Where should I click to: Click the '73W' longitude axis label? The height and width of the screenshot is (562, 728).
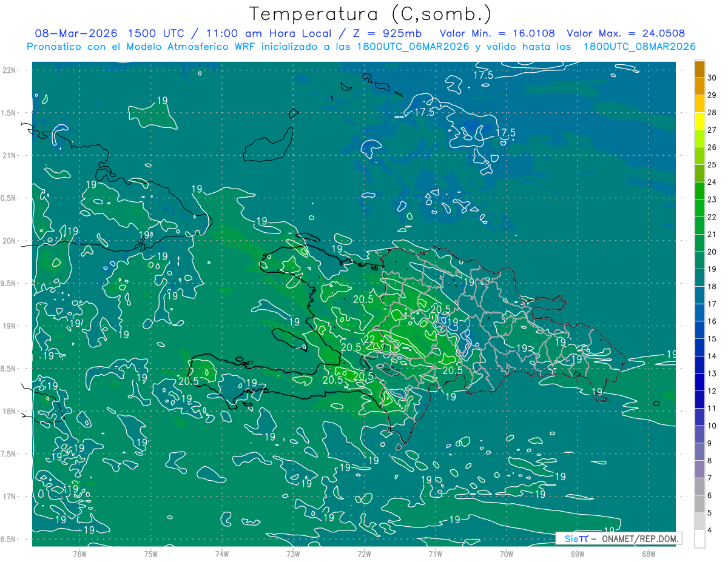293,554
